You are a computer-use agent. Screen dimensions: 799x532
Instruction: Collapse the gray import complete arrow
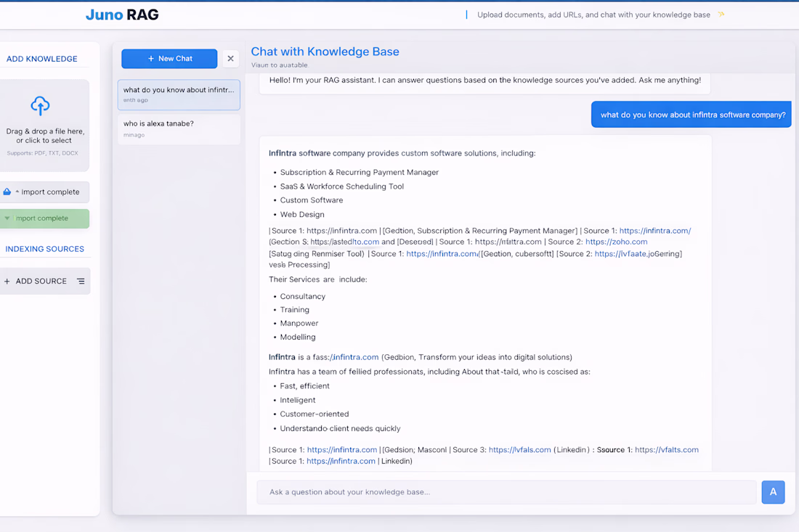pos(17,192)
